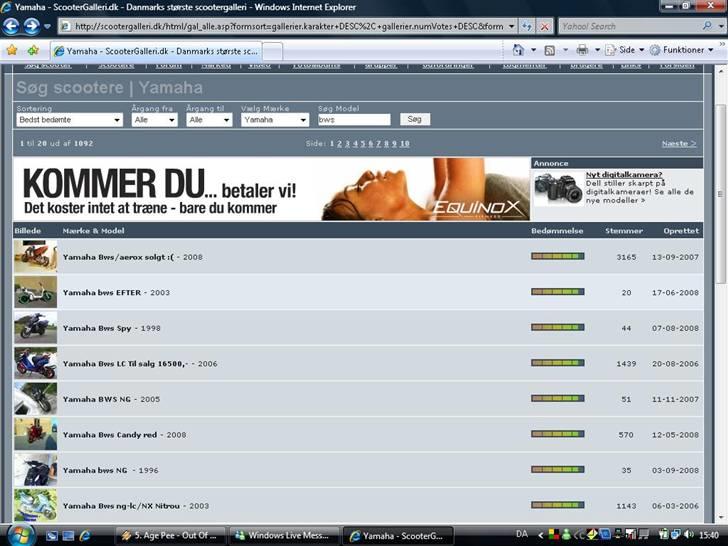
Task: Click the Søg Model text field
Action: [x=353, y=119]
